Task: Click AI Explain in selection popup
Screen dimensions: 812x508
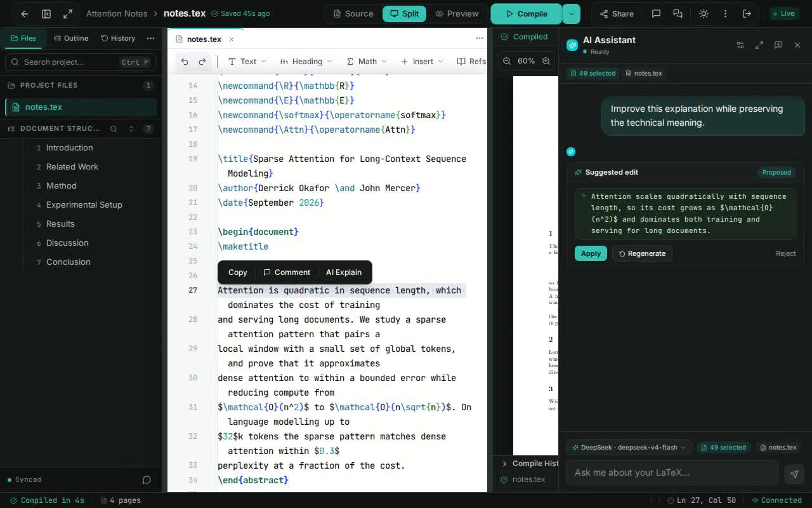Action: pos(344,272)
